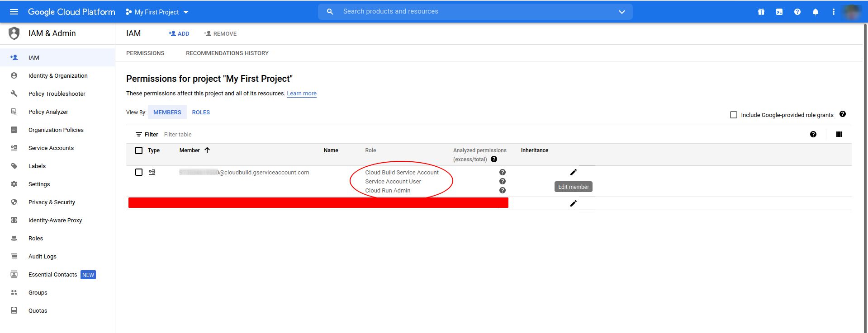Screen dimensions: 868x333
Task: Click the Groups people icon
Action: click(x=14, y=292)
